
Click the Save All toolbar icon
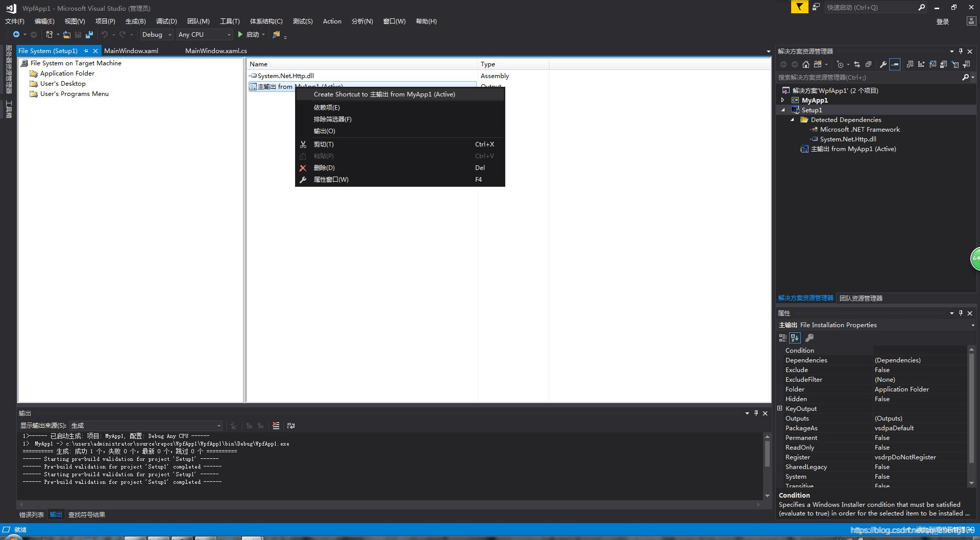click(89, 34)
